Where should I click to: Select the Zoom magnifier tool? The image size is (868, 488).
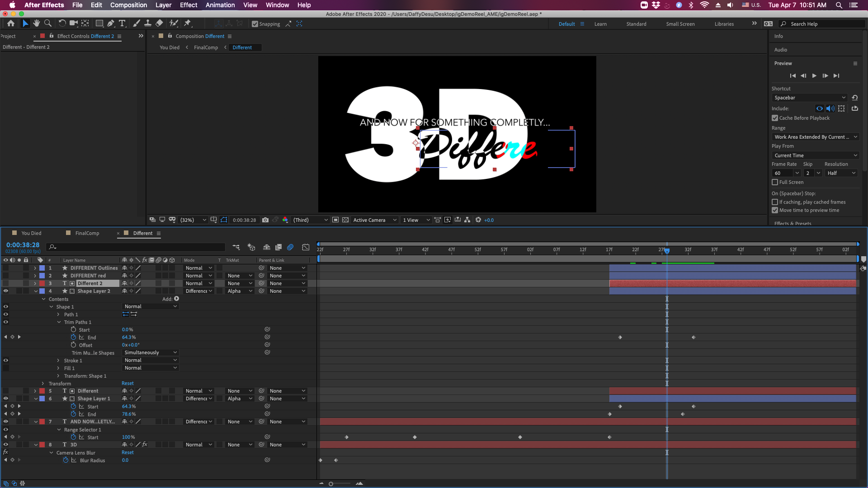coord(48,23)
